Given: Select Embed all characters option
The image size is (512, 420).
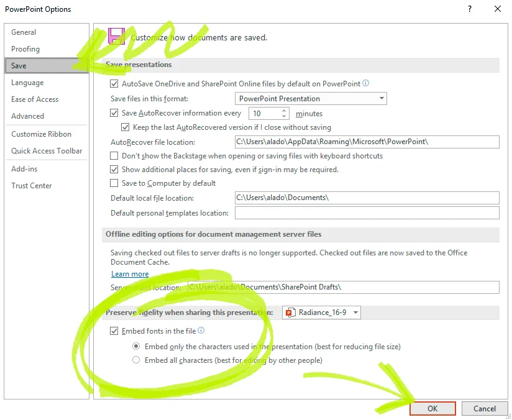Looking at the screenshot, I should [x=136, y=360].
